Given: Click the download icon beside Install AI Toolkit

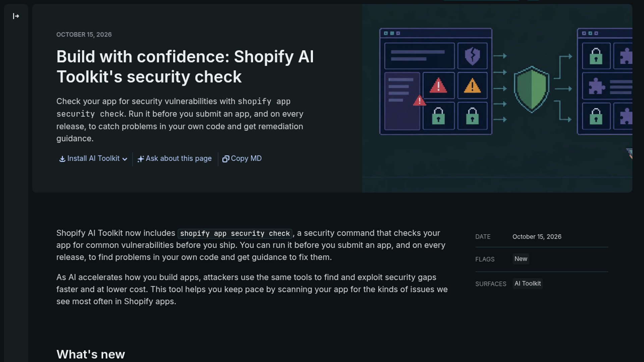Looking at the screenshot, I should pyautogui.click(x=62, y=159).
